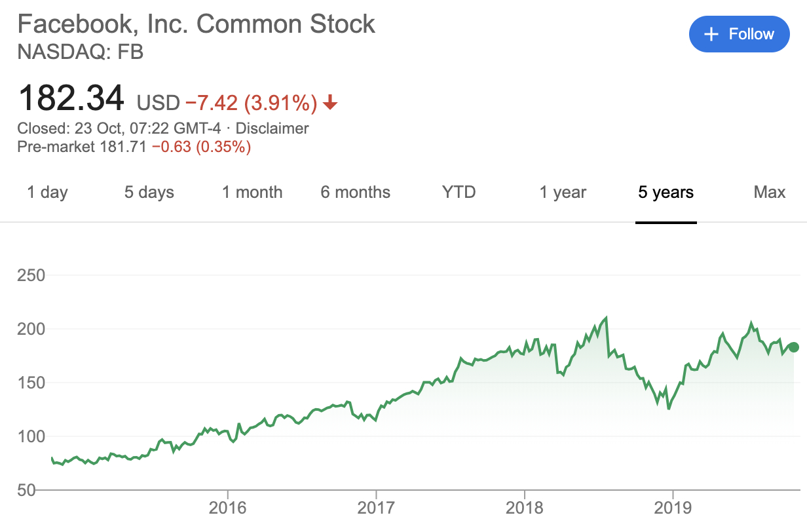Click the 2017 label on x-axis
Screen dimensions: 807x532
376,509
